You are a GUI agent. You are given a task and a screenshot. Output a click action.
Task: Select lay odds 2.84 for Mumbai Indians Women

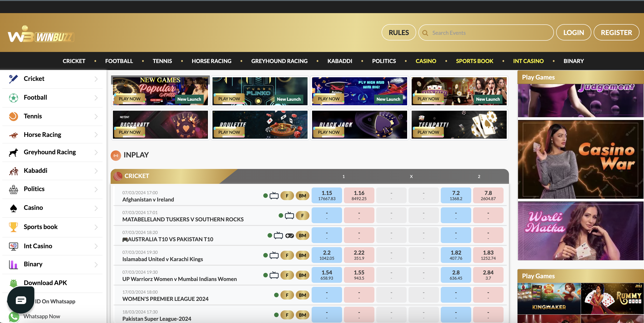pyautogui.click(x=488, y=275)
